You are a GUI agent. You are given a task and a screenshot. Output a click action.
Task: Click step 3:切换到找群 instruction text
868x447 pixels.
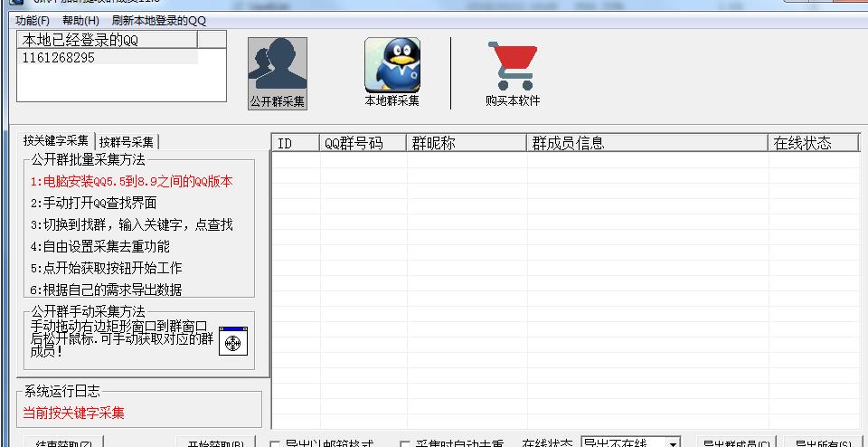click(131, 224)
